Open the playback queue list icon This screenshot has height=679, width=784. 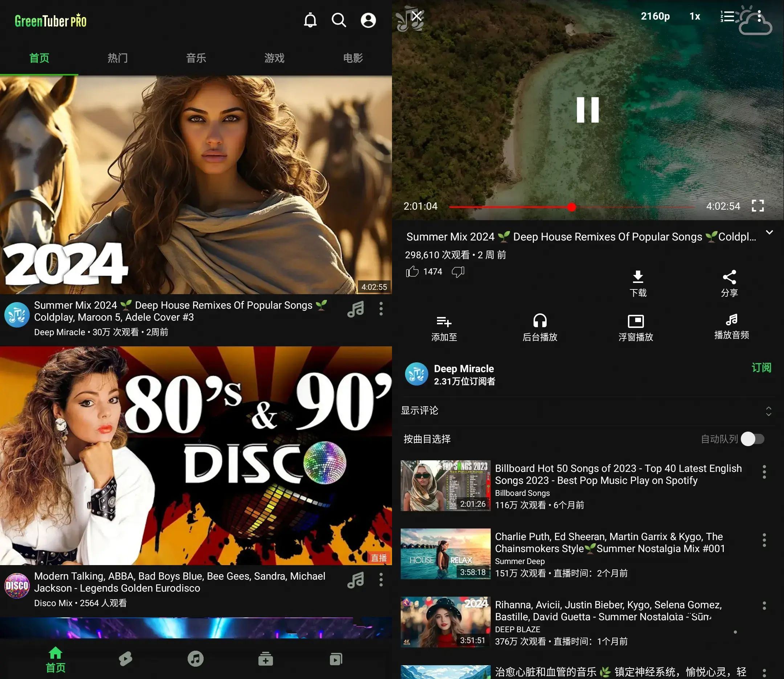pos(727,17)
